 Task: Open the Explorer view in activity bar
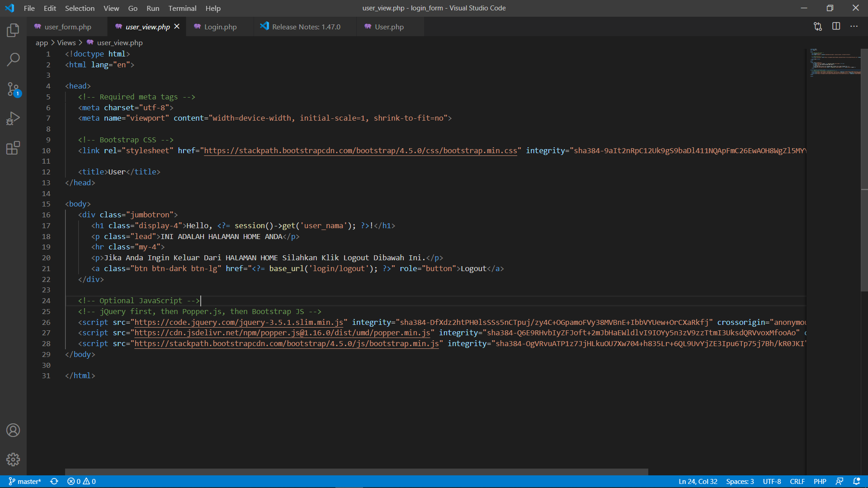point(13,30)
